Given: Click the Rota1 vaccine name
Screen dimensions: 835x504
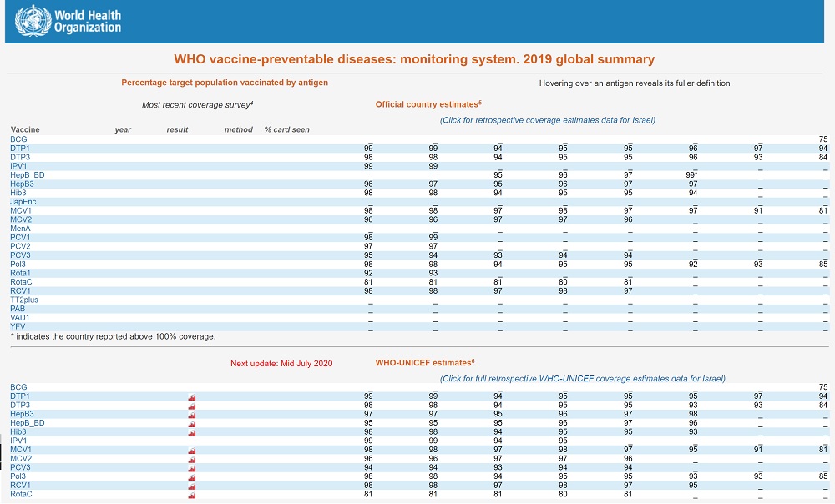Looking at the screenshot, I should point(20,273).
